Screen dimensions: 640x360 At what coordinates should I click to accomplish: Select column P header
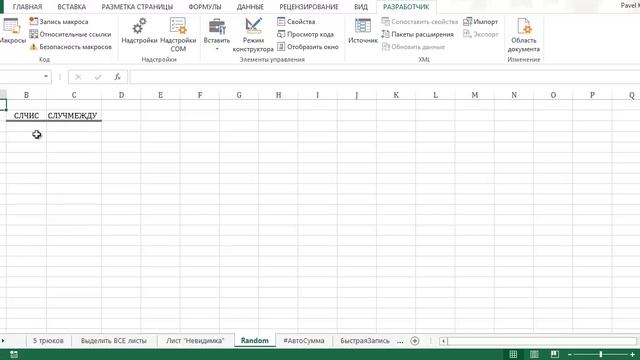(x=592, y=95)
